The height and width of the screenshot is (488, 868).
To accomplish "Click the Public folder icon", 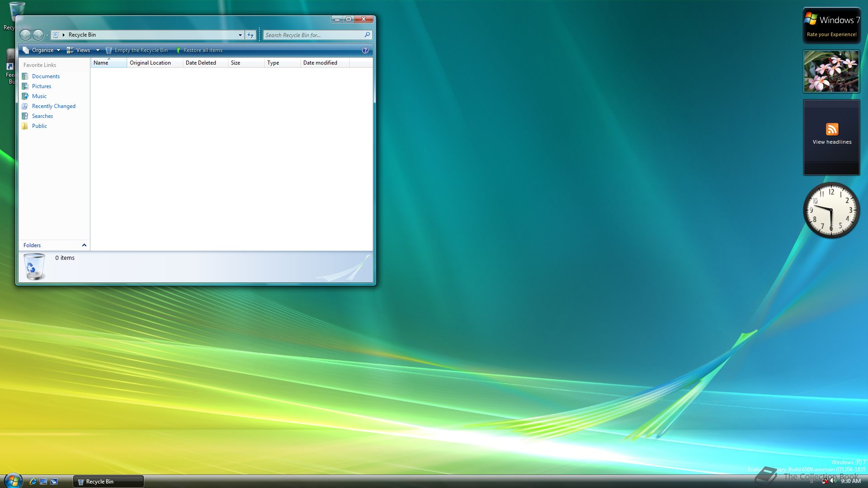I will tap(25, 126).
